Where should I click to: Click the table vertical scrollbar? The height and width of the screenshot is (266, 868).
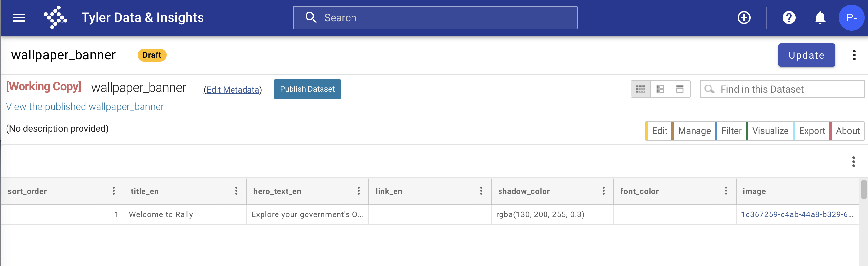tap(864, 190)
